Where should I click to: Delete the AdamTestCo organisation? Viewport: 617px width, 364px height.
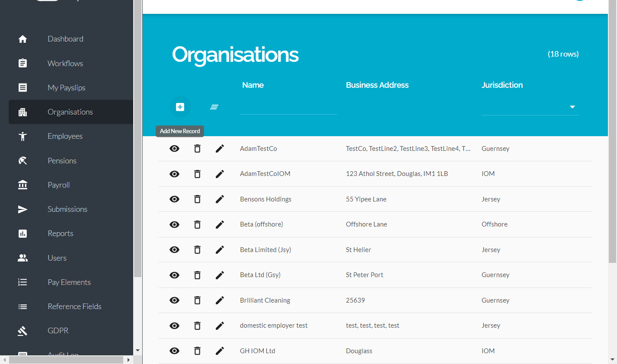(x=197, y=149)
